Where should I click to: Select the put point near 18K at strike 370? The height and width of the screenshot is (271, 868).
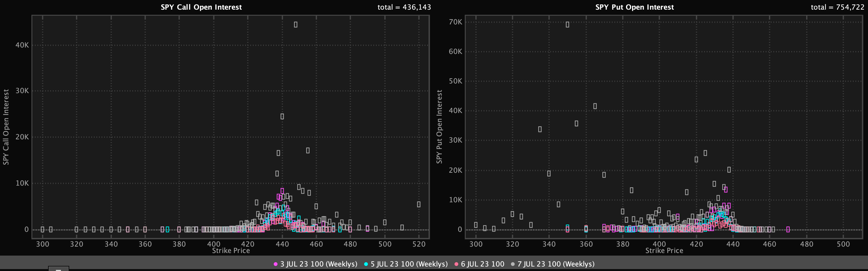click(x=604, y=175)
